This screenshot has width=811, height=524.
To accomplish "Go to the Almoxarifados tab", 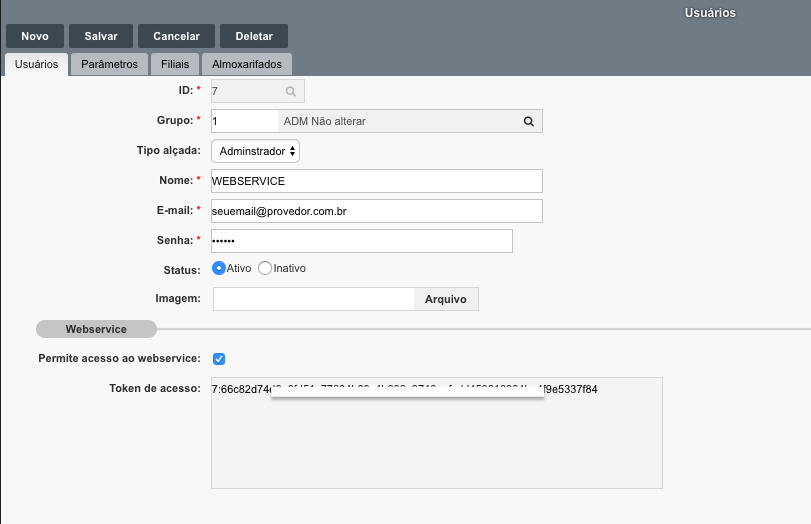I will pos(247,64).
